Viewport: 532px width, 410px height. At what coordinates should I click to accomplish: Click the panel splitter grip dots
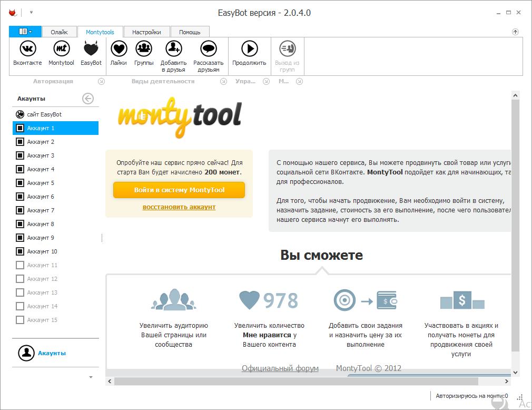point(102,238)
